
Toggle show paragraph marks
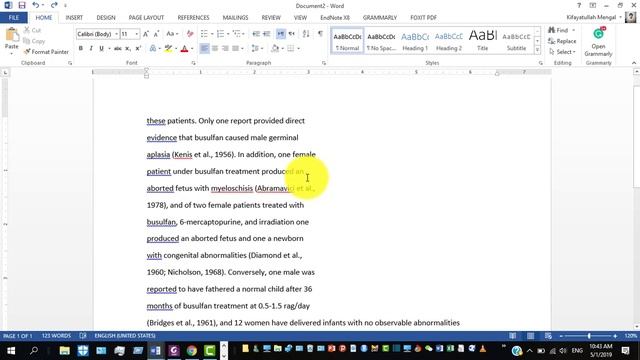point(320,34)
